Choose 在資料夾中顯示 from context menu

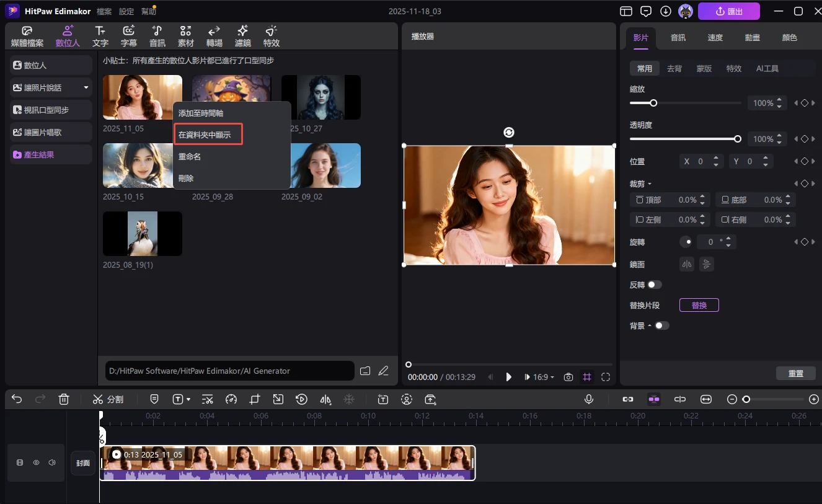click(x=208, y=135)
